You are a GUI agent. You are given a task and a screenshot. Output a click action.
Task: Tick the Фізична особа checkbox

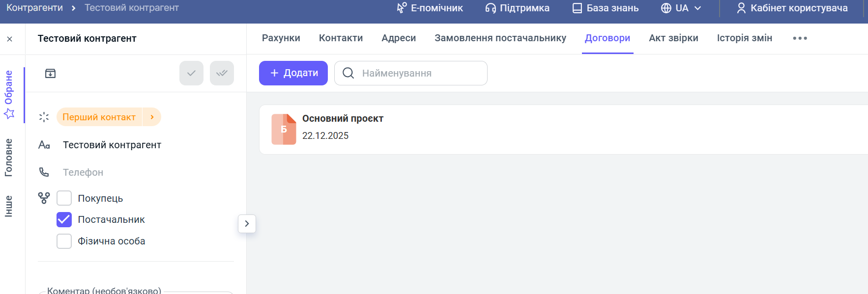click(64, 241)
